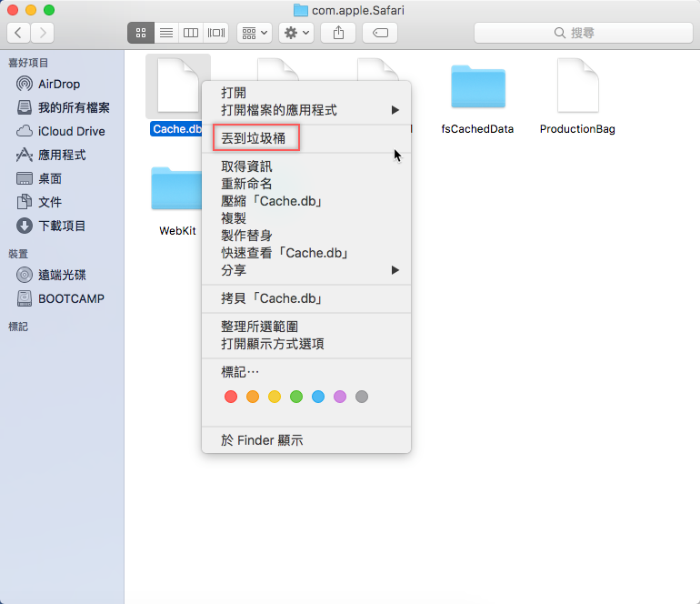
Task: Switch to list view in toolbar
Action: [165, 33]
